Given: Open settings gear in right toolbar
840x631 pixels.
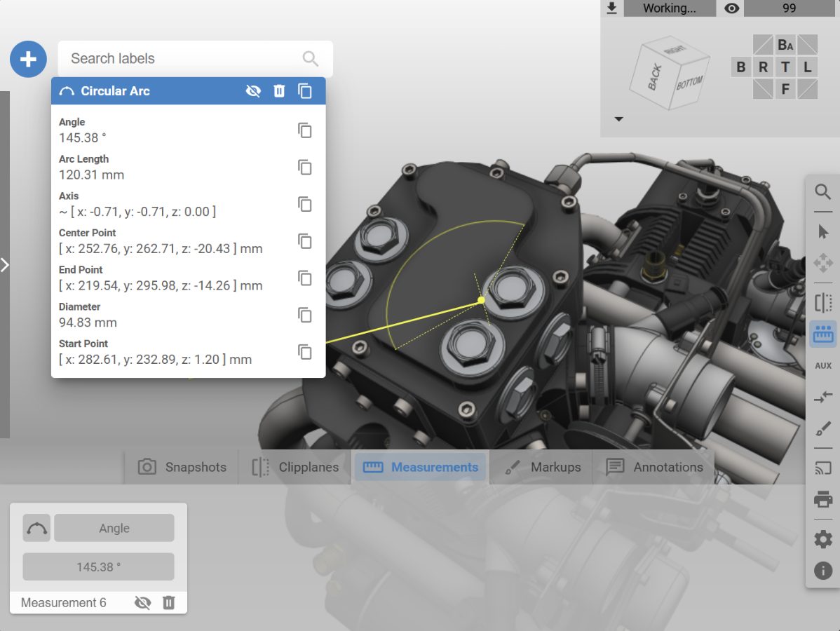Looking at the screenshot, I should [x=823, y=539].
